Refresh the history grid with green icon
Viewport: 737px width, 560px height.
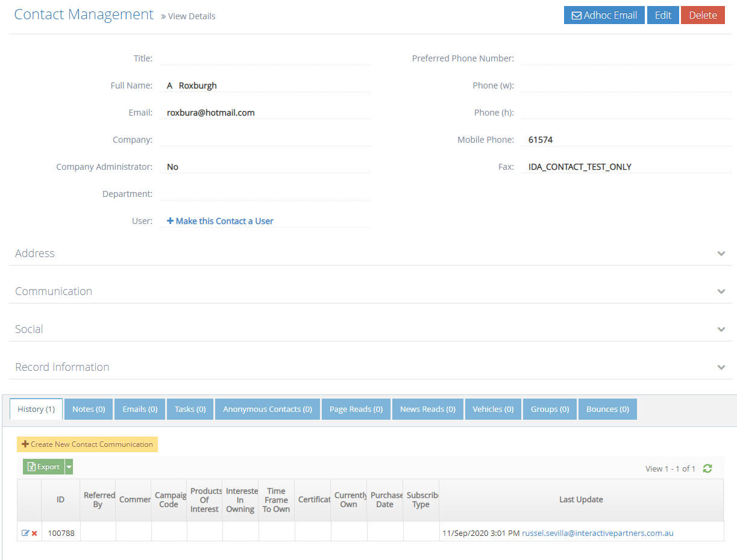(707, 468)
